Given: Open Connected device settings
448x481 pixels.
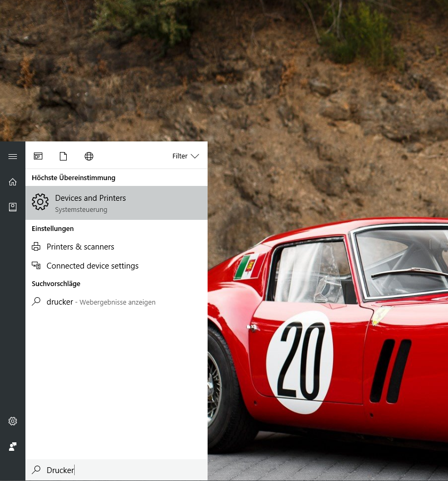Looking at the screenshot, I should coord(117,265).
